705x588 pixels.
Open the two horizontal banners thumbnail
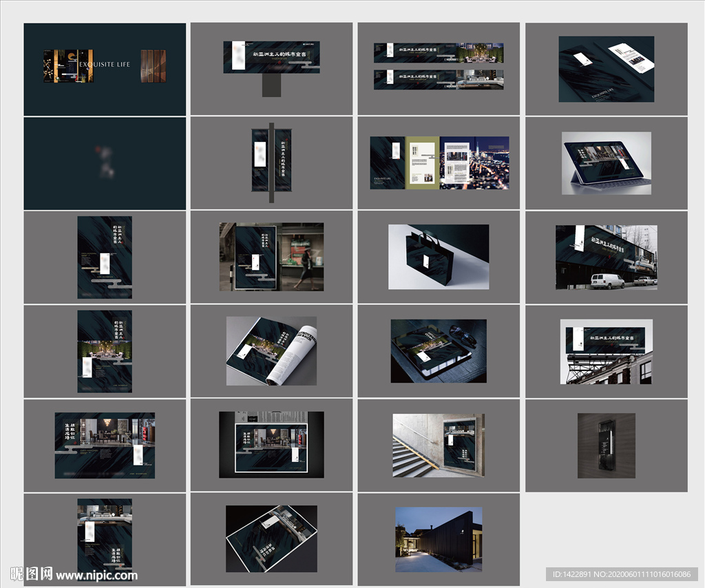click(439, 69)
